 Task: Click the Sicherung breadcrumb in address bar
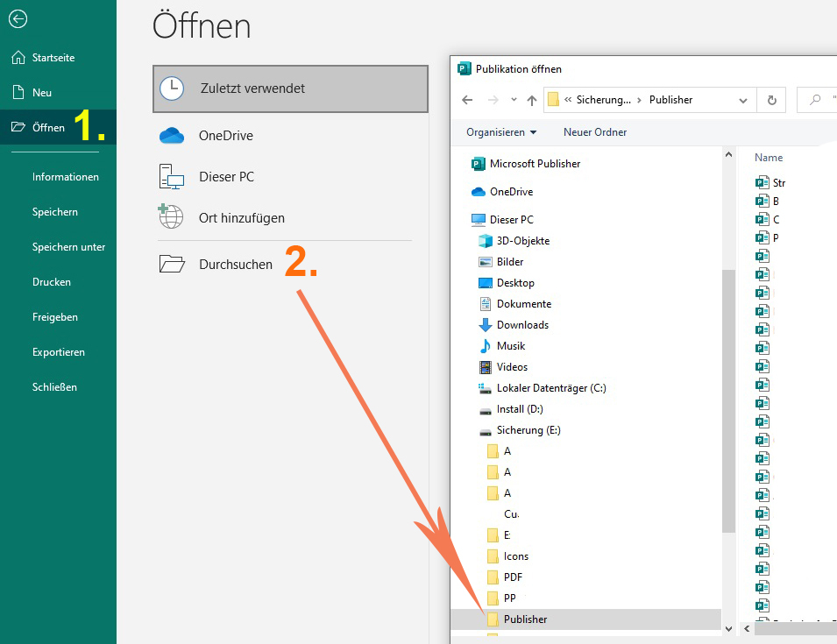(x=603, y=100)
